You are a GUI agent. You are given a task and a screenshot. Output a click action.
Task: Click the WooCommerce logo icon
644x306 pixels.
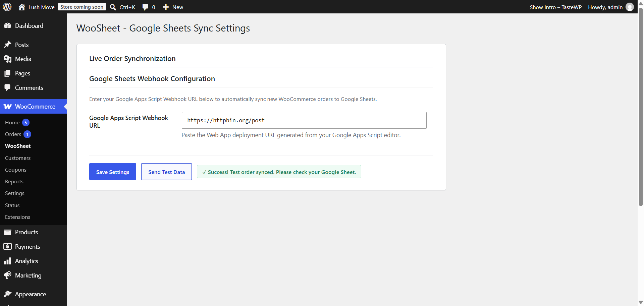pyautogui.click(x=7, y=107)
